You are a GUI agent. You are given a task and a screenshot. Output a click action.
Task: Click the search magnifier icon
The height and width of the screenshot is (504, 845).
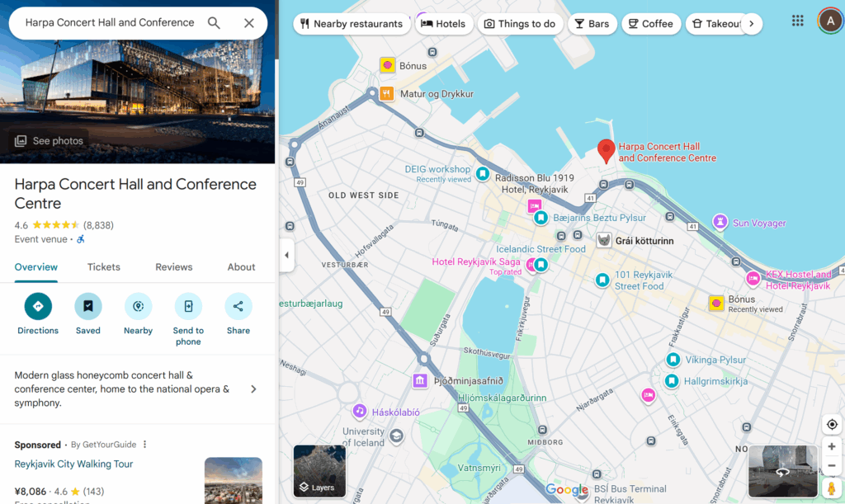214,22
